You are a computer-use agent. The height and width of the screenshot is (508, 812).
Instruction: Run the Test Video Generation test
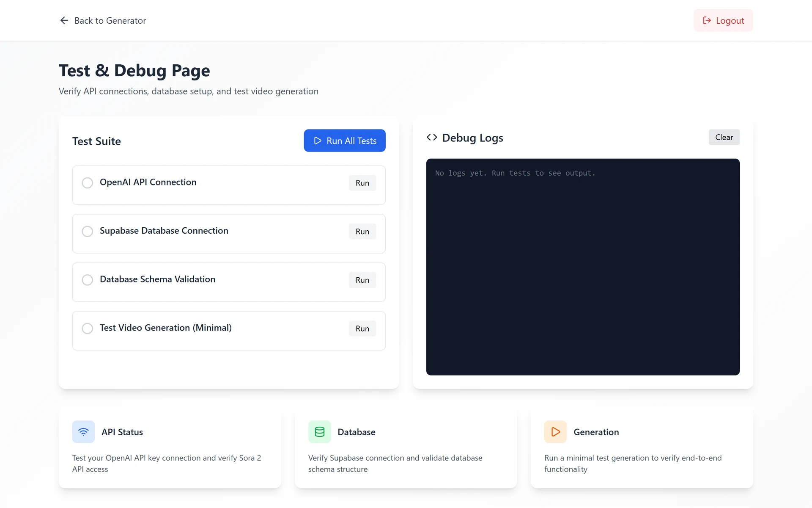[362, 329]
